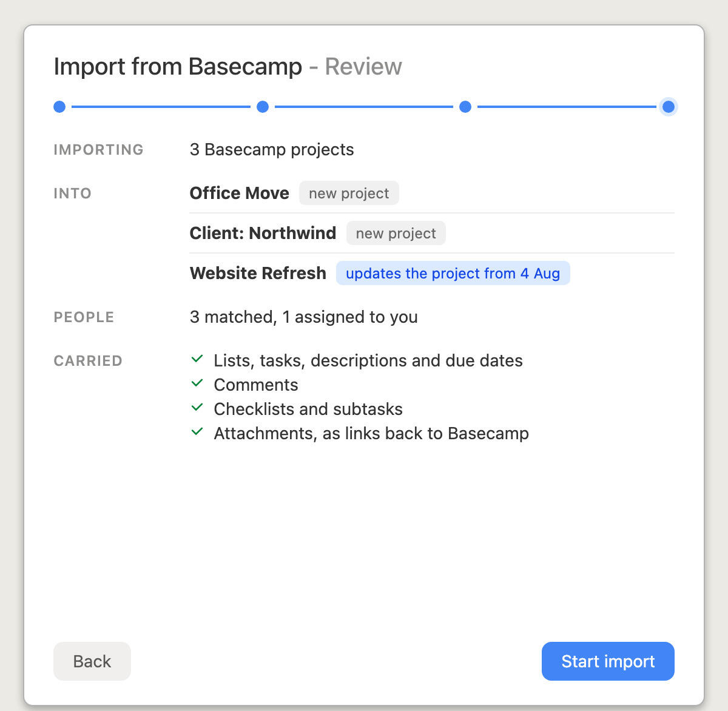728x711 pixels.
Task: Click checkmark next to Comments
Action: click(x=197, y=383)
